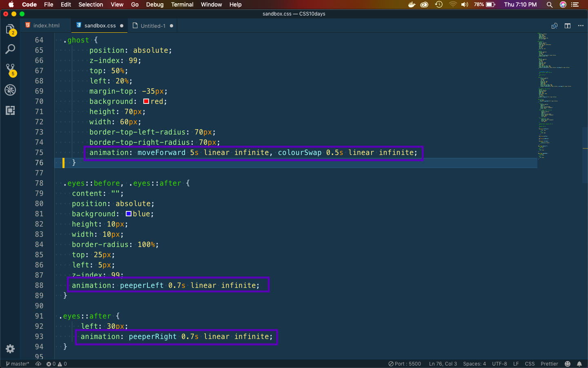Click line number 88 in the gutter
588x368 pixels.
pyautogui.click(x=39, y=285)
